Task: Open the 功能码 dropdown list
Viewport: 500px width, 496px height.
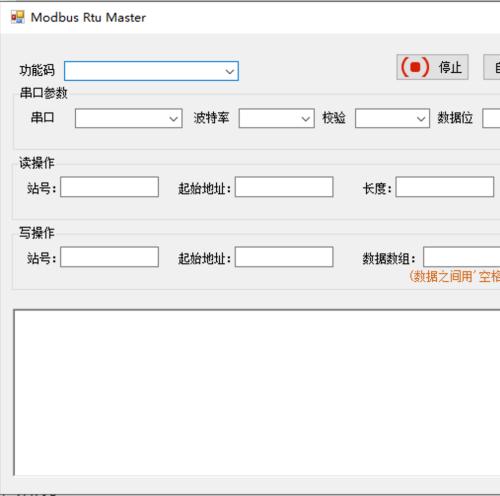Action: pos(151,71)
